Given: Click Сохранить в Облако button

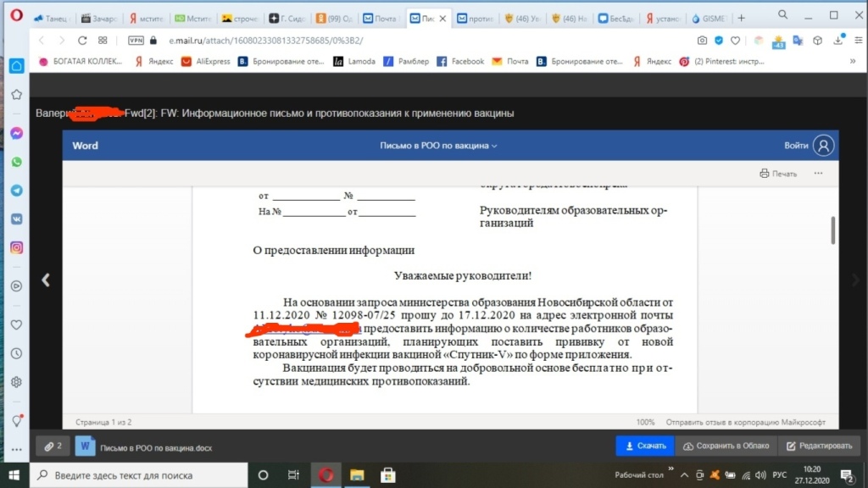Looking at the screenshot, I should point(726,446).
